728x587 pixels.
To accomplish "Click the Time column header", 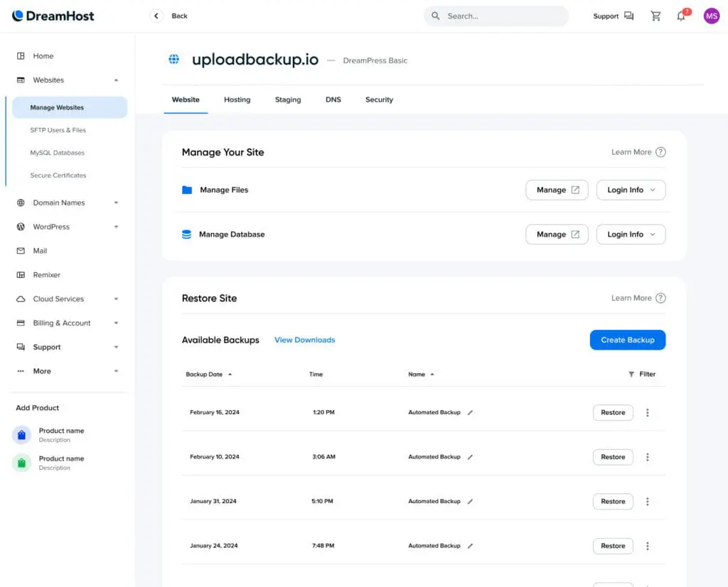I will click(316, 374).
